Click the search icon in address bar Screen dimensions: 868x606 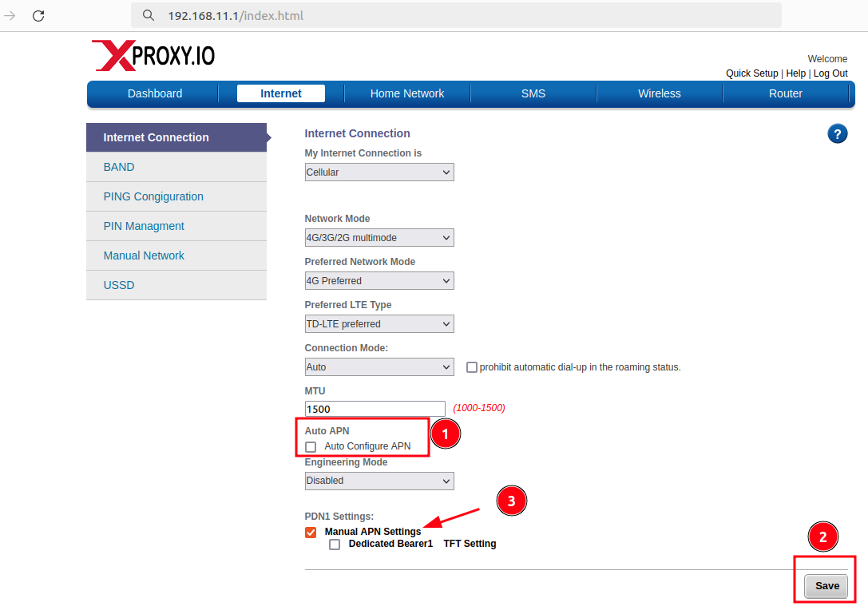tap(148, 16)
